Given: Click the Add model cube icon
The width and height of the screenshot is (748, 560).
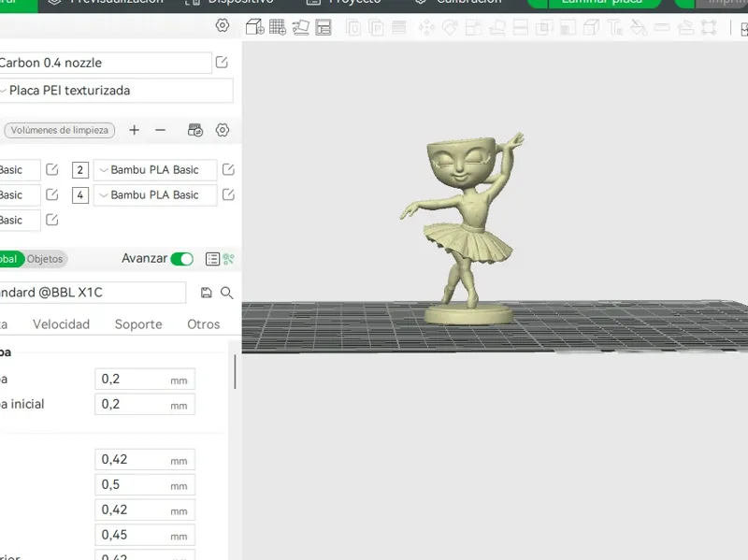Looking at the screenshot, I should point(254,27).
